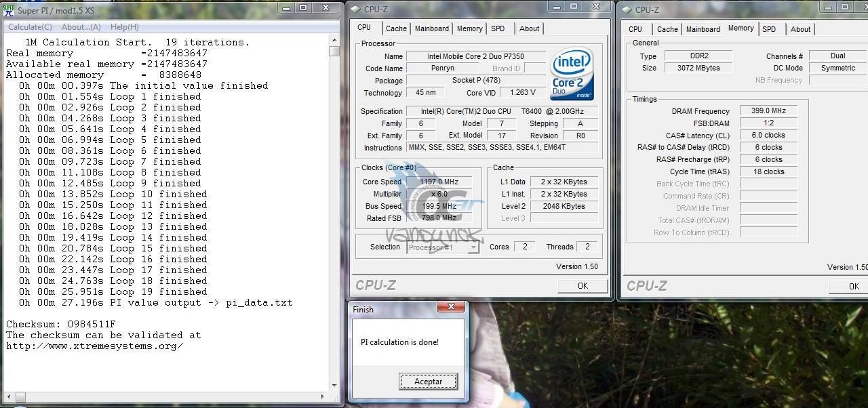Screen dimensions: 868x408
Task: Click the Channels # field Dual
Action: coord(837,56)
